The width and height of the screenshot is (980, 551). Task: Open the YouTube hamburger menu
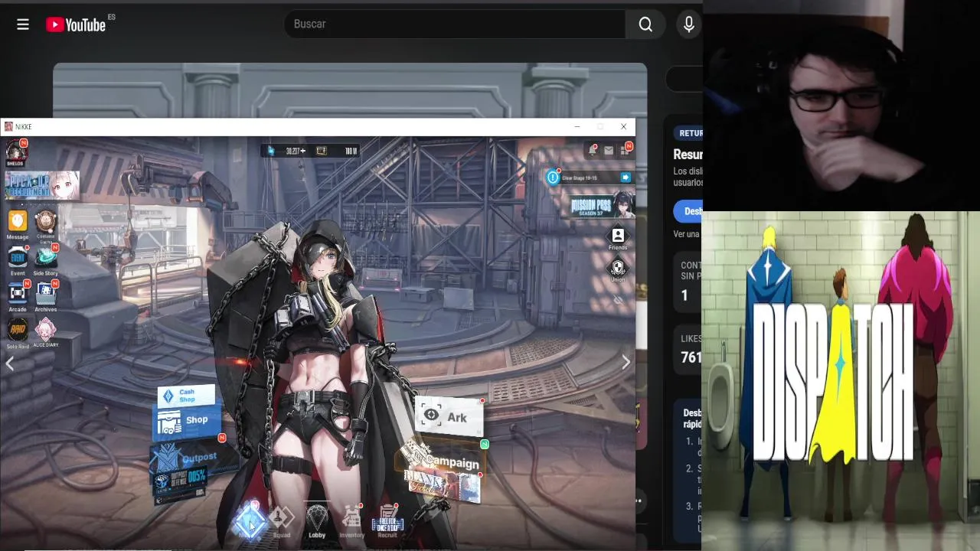coord(23,24)
